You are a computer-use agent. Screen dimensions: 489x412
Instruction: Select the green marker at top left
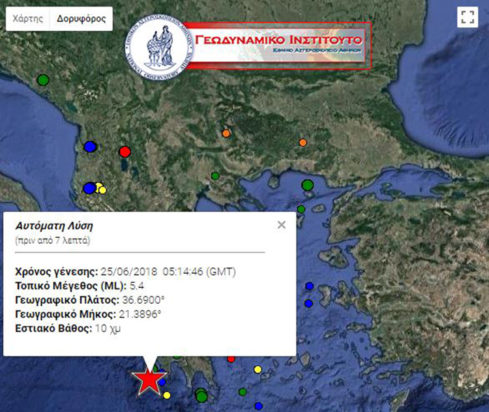(43, 80)
